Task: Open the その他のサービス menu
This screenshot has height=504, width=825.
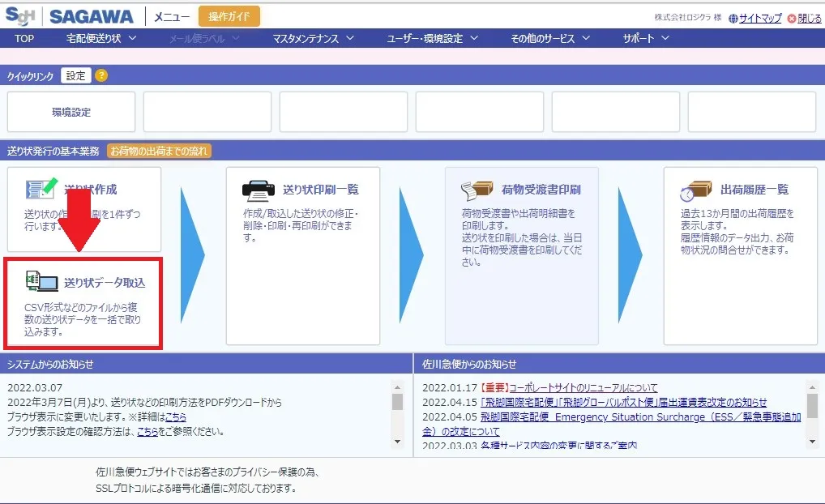Action: [542, 38]
